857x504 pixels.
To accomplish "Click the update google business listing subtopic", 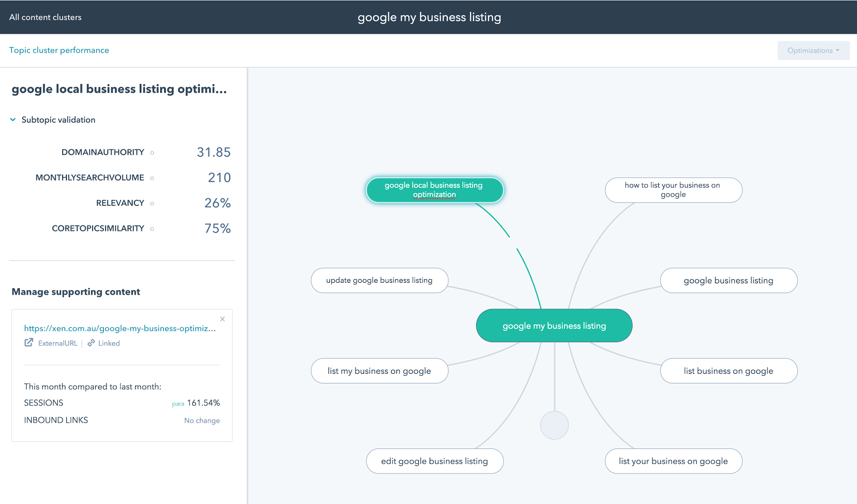I will (379, 280).
